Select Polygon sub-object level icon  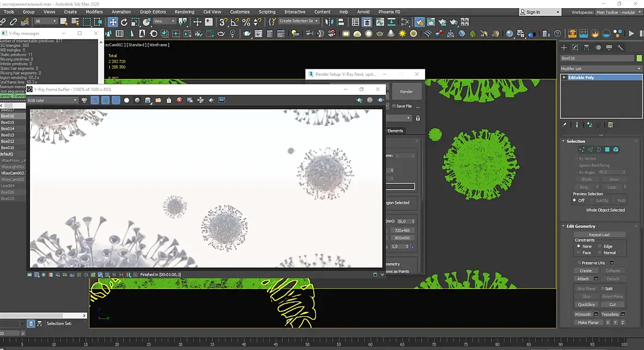click(x=607, y=149)
